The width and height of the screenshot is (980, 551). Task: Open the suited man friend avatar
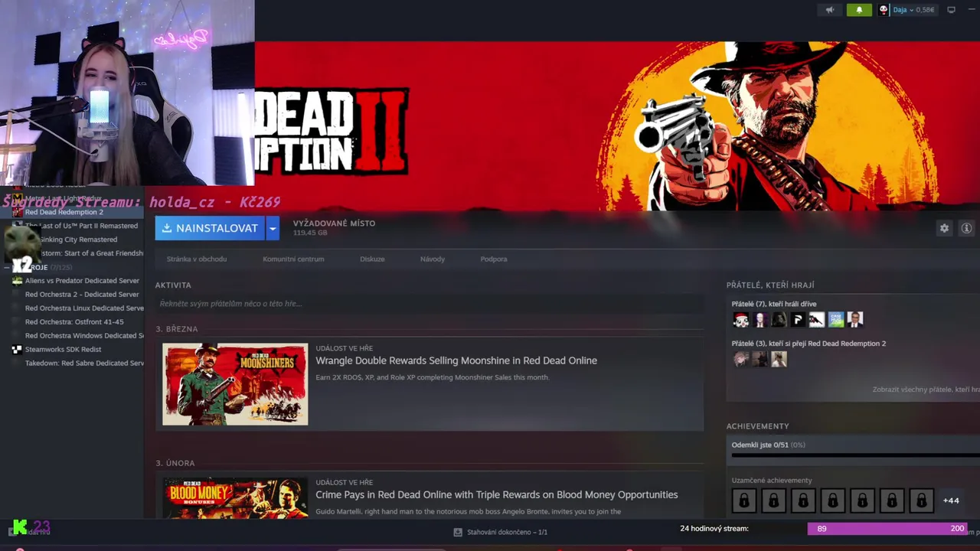[855, 320]
